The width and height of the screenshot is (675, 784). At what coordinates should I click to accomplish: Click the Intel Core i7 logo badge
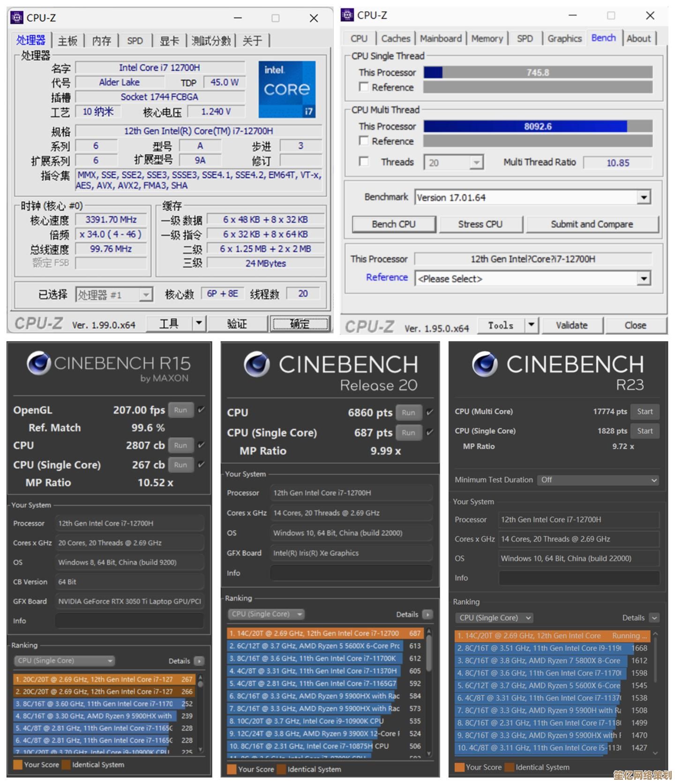click(x=287, y=90)
